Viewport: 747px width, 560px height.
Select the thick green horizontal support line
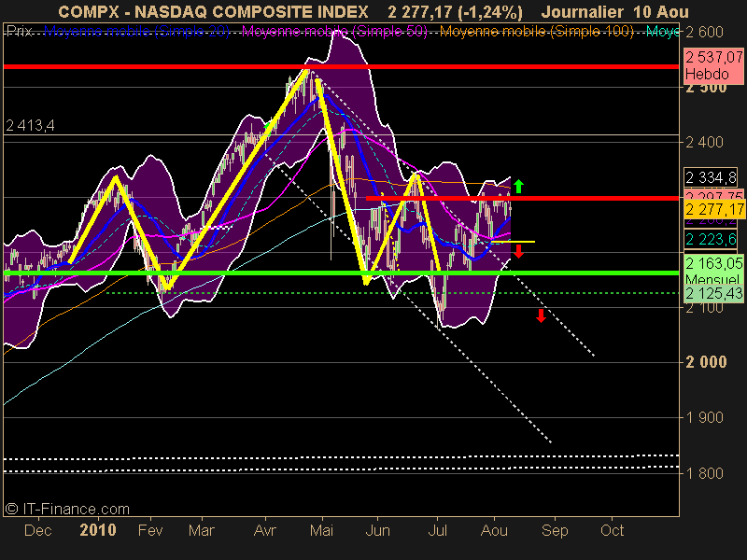click(341, 273)
